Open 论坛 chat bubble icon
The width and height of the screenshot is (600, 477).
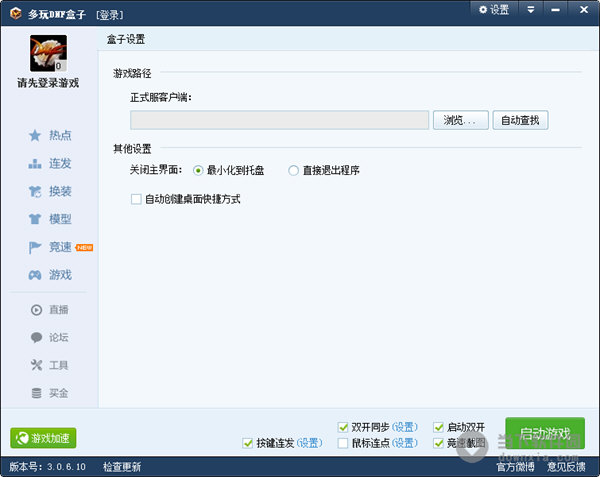[x=36, y=337]
